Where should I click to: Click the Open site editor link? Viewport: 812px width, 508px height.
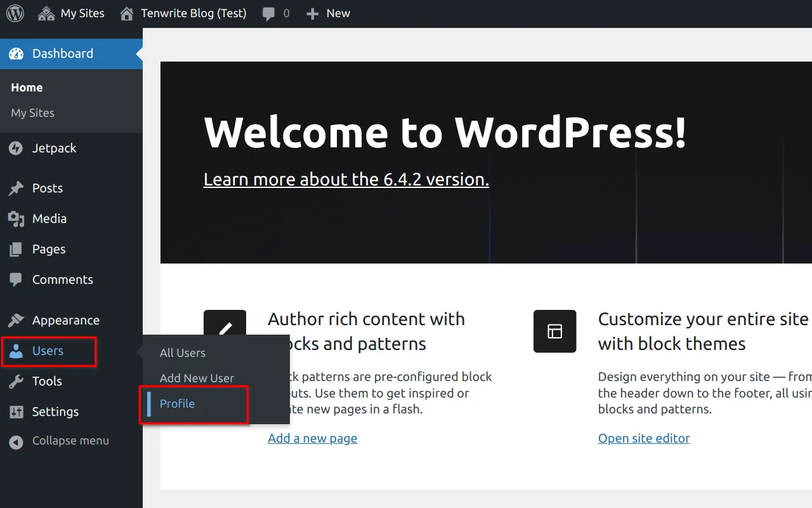(644, 438)
